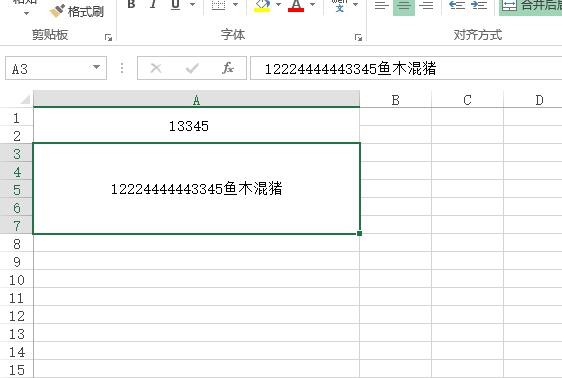Click the formula bar confirm checkmark
Image resolution: width=562 pixels, height=378 pixels.
pos(192,68)
